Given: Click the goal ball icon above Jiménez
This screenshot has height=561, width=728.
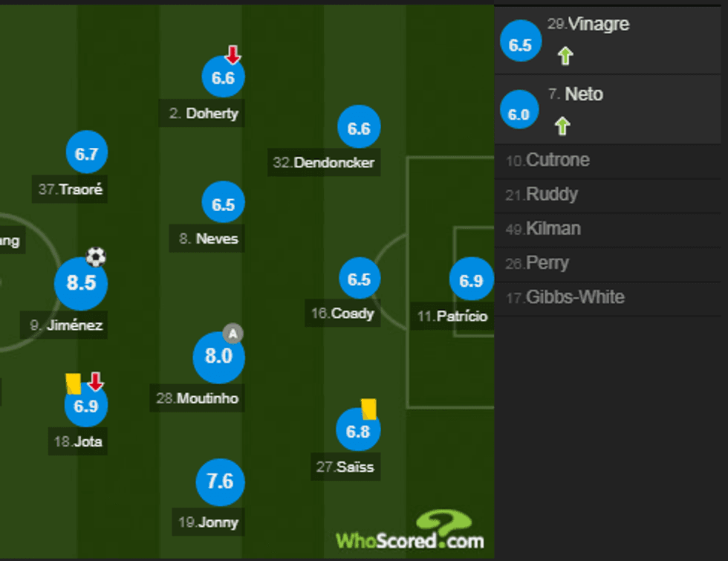Looking at the screenshot, I should click(x=96, y=257).
